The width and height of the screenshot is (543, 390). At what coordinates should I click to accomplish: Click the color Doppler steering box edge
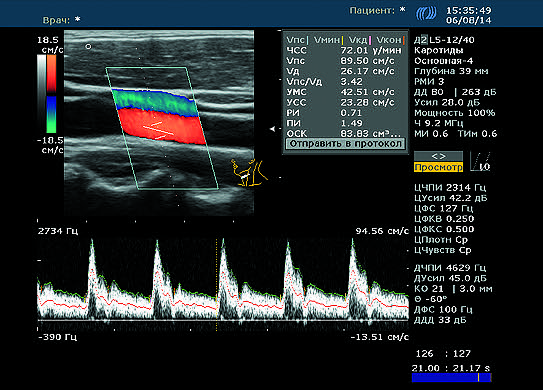coord(162,128)
